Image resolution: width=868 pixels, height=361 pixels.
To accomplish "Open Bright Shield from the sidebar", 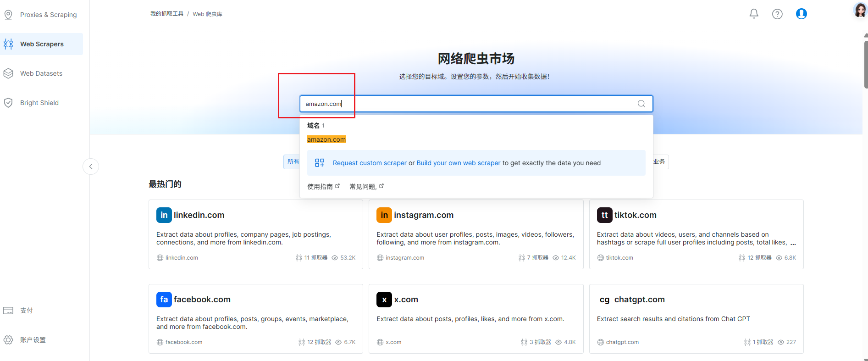I will click(x=39, y=103).
